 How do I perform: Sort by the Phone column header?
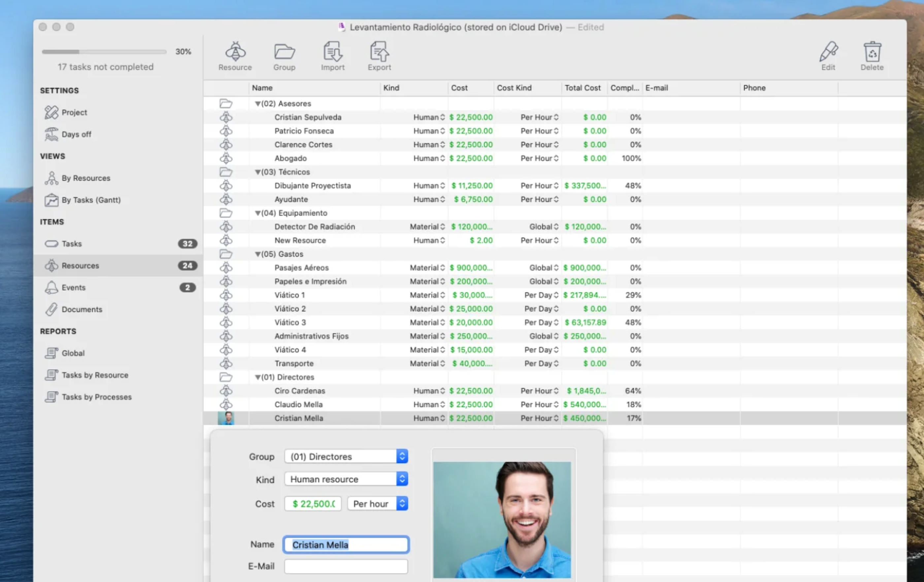pos(789,88)
